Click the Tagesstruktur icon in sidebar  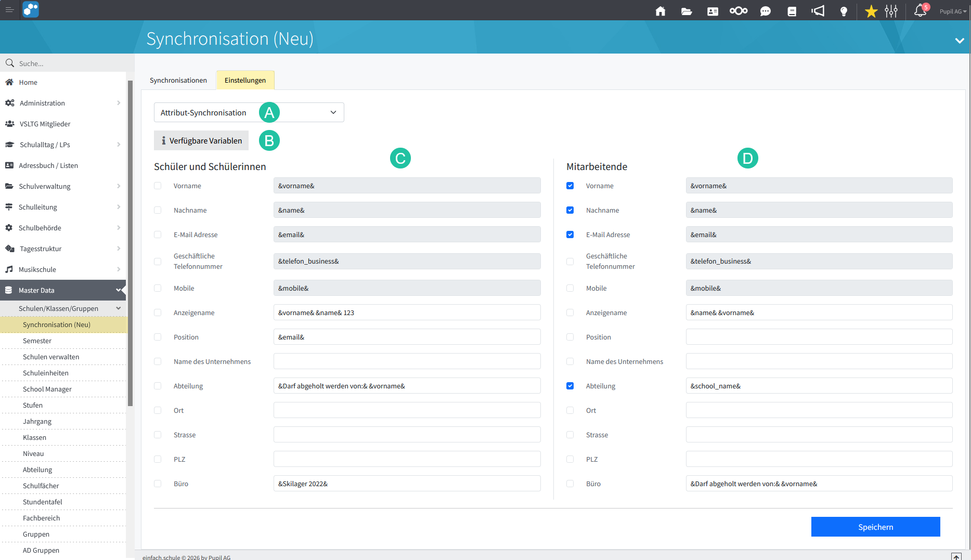click(x=9, y=249)
